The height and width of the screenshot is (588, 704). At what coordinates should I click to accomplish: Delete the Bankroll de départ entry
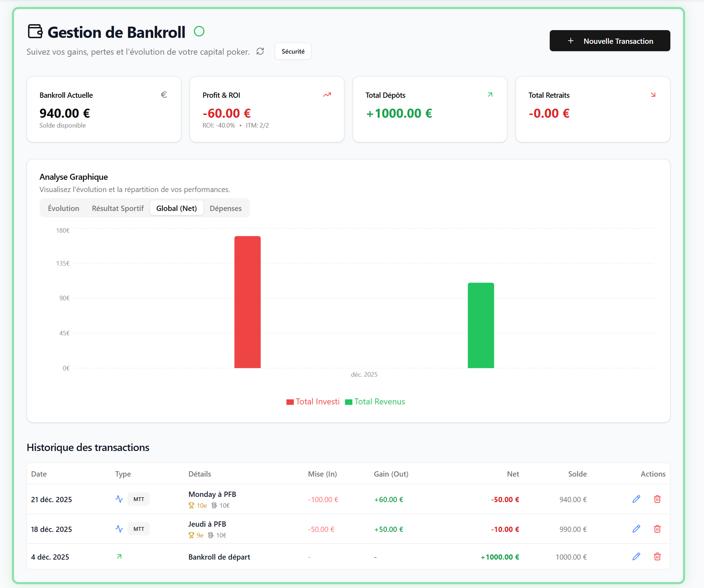657,556
